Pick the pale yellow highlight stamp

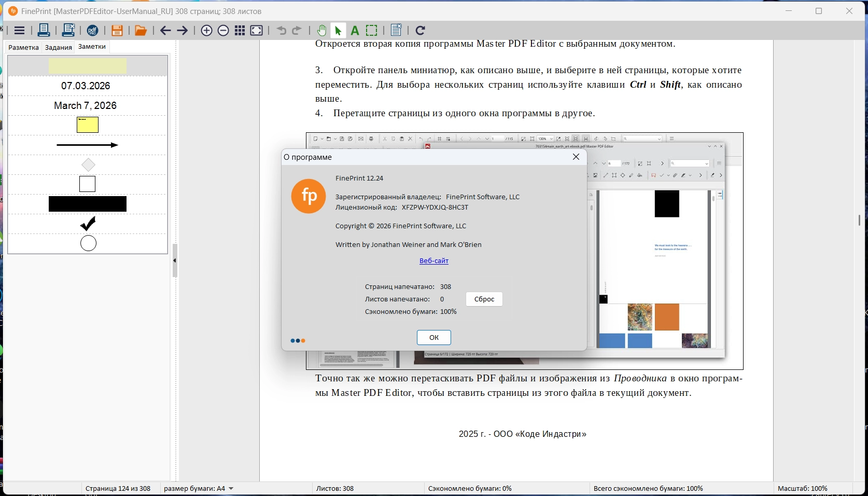[88, 66]
